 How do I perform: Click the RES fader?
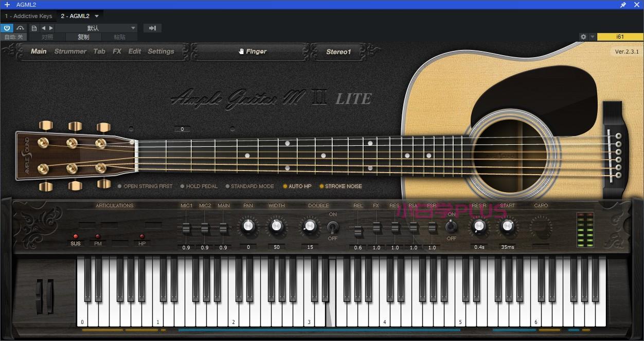395,227
